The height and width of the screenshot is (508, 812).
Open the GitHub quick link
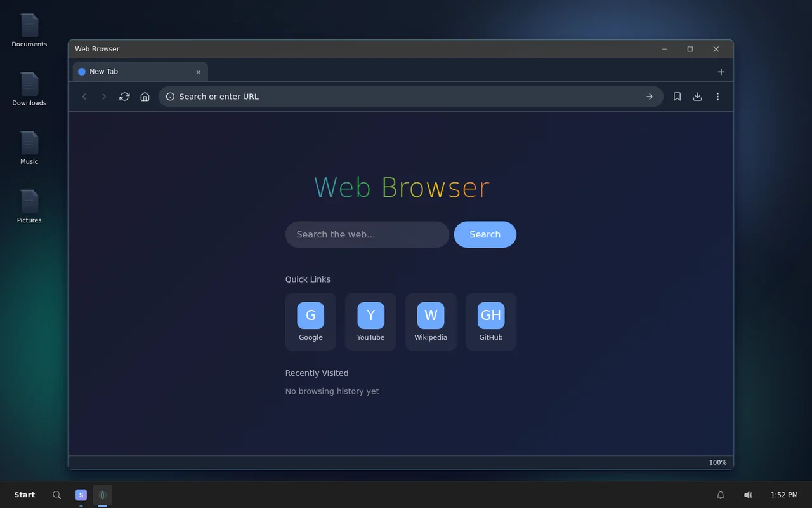[491, 321]
